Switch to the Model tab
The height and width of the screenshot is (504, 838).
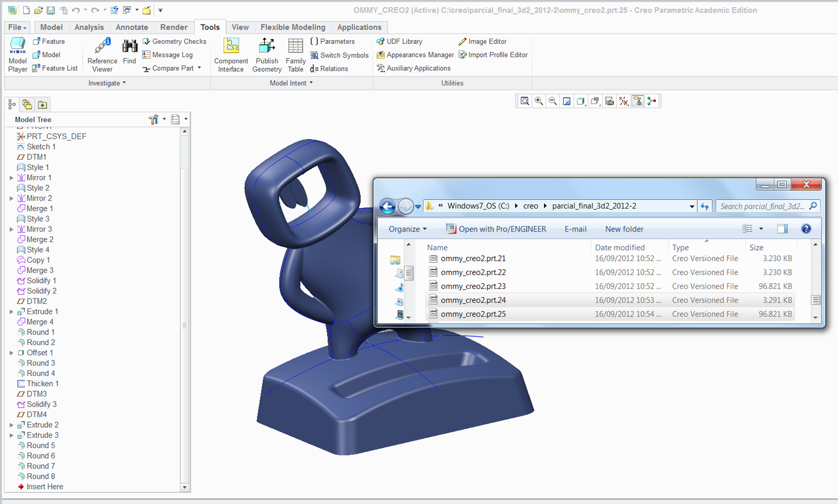tap(51, 27)
